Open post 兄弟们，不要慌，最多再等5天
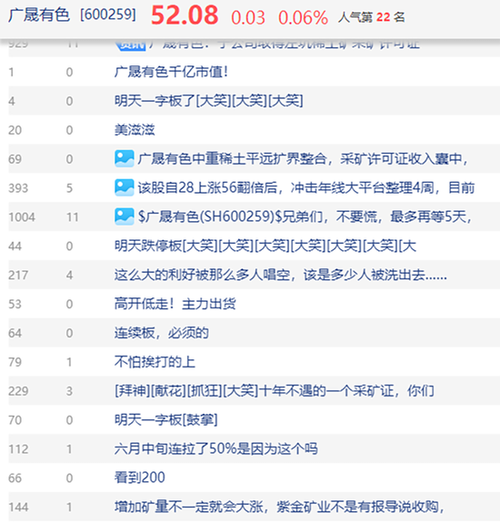Image resolution: width=500 pixels, height=523 pixels. click(305, 217)
